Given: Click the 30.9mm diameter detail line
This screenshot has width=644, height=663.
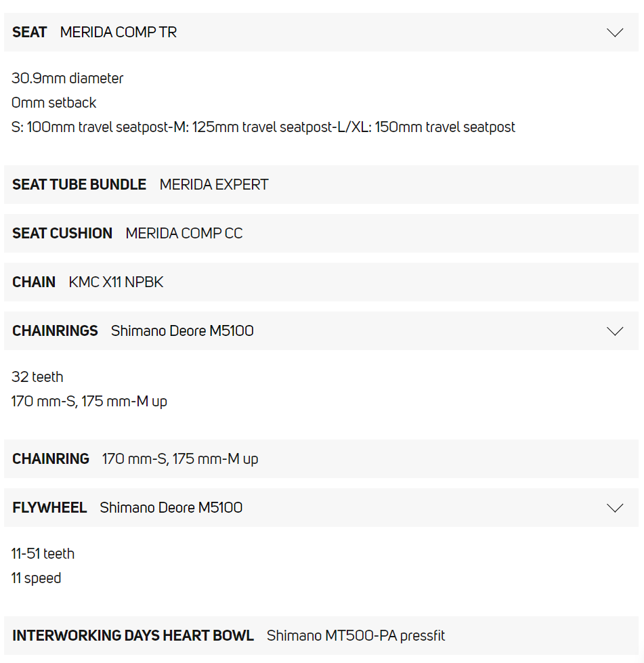Looking at the screenshot, I should click(x=68, y=79).
